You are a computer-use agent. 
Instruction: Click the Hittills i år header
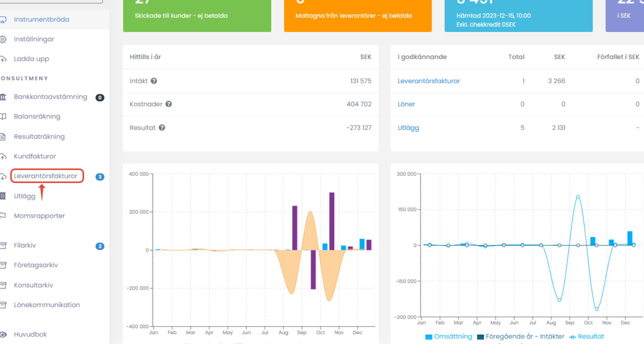(145, 57)
